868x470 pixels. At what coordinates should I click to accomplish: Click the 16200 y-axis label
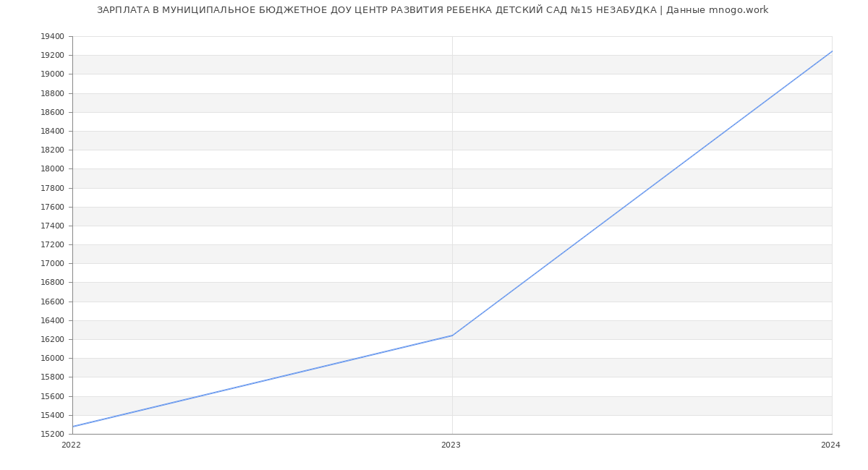[52, 339]
